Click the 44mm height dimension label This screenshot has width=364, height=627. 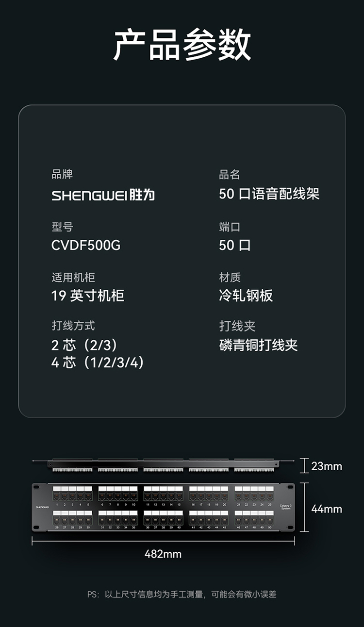click(x=327, y=509)
